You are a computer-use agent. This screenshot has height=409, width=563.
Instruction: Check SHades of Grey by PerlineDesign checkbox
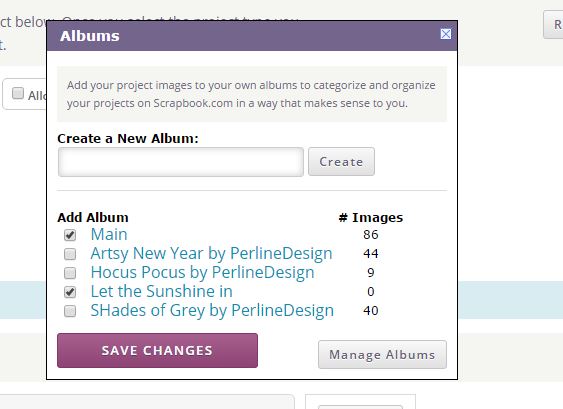[70, 311]
